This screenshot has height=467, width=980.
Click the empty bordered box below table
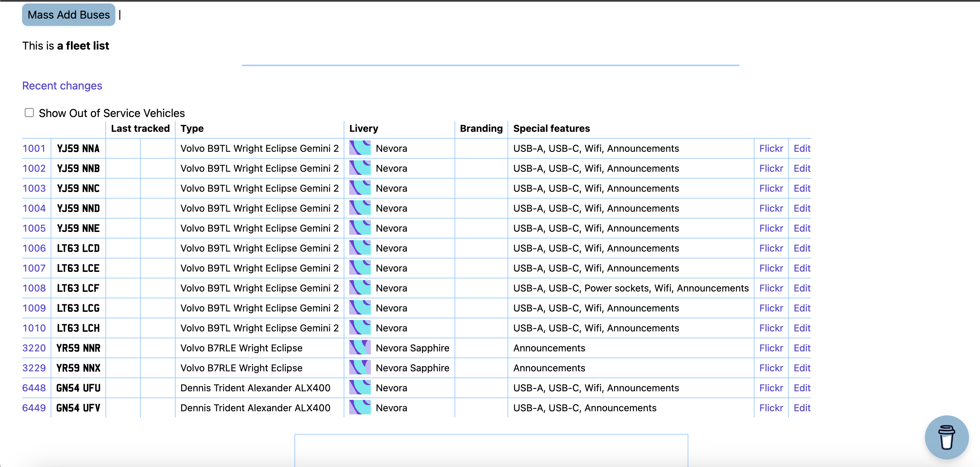491,450
